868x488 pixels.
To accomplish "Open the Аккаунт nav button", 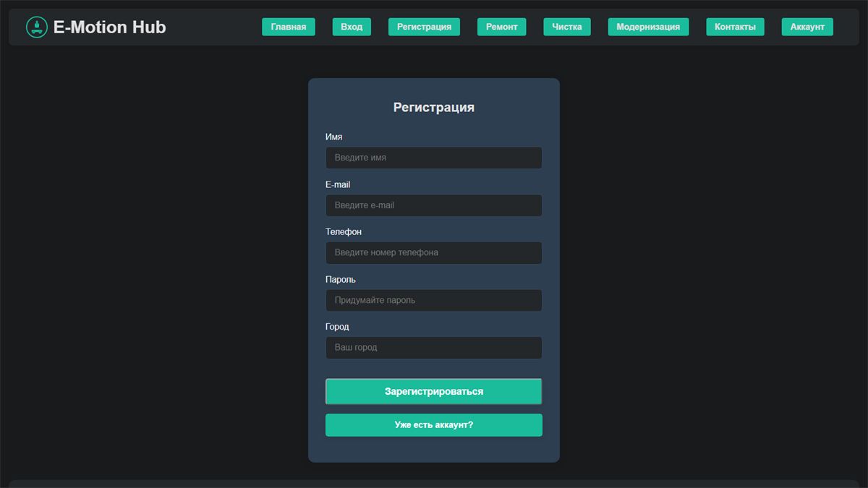I will point(807,27).
